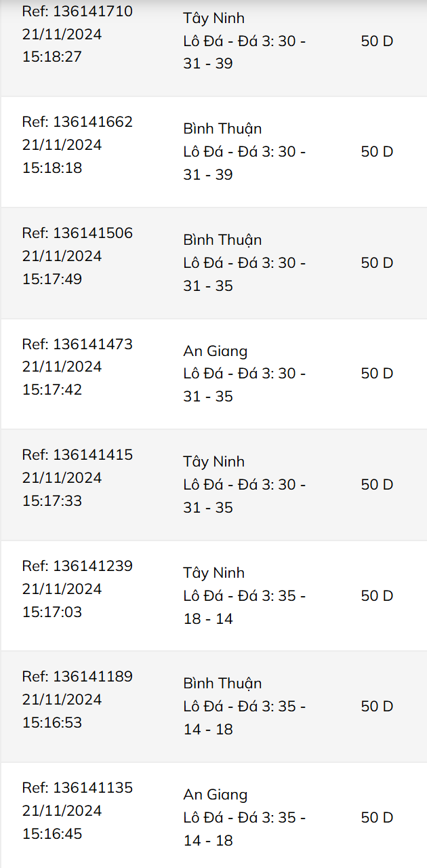Click Tây Ninh in the 15:17:33 row
427x868 pixels.
tap(213, 462)
